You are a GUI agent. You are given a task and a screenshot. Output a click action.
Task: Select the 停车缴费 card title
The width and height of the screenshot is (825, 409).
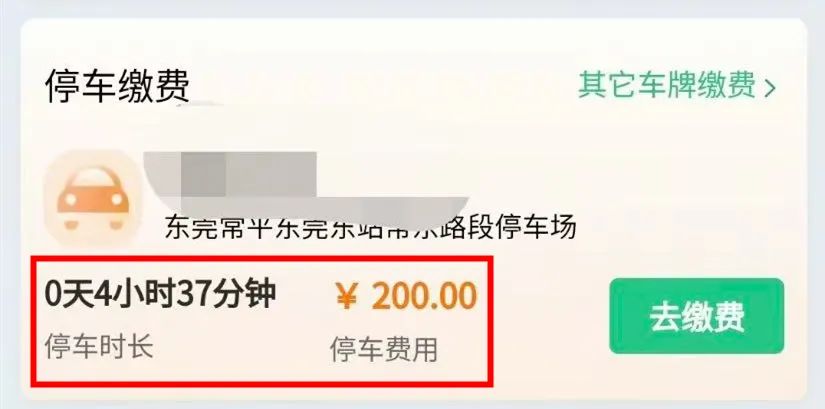117,86
